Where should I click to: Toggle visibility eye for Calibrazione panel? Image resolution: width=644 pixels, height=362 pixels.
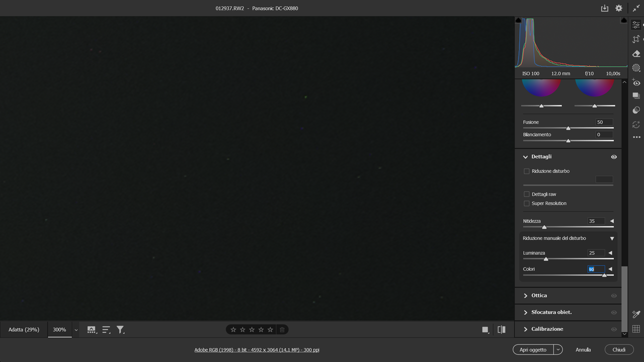[614, 329]
